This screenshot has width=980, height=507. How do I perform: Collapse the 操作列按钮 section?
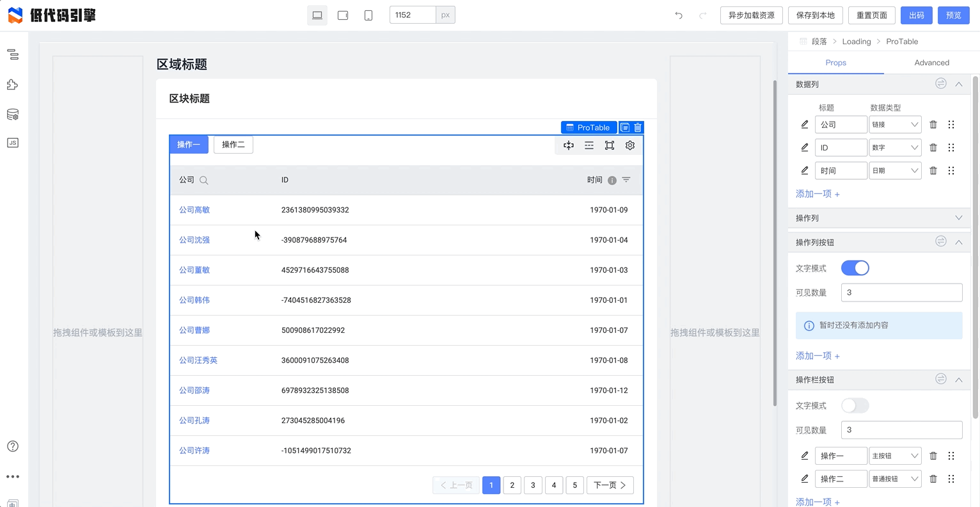[959, 242]
